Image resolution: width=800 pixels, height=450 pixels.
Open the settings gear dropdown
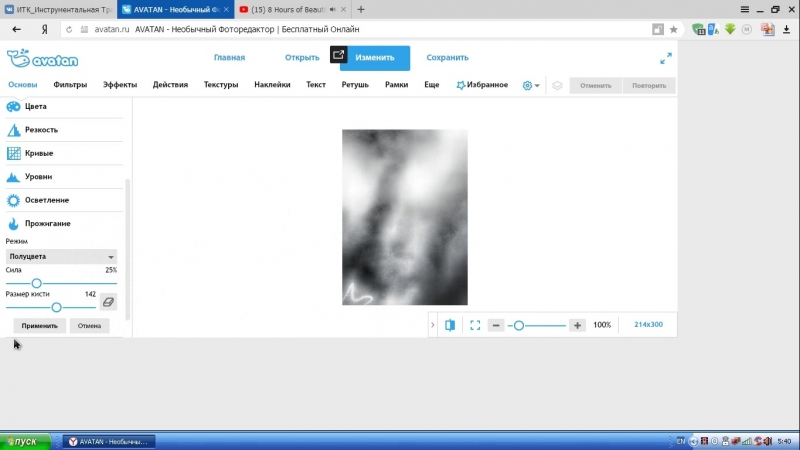(x=531, y=86)
